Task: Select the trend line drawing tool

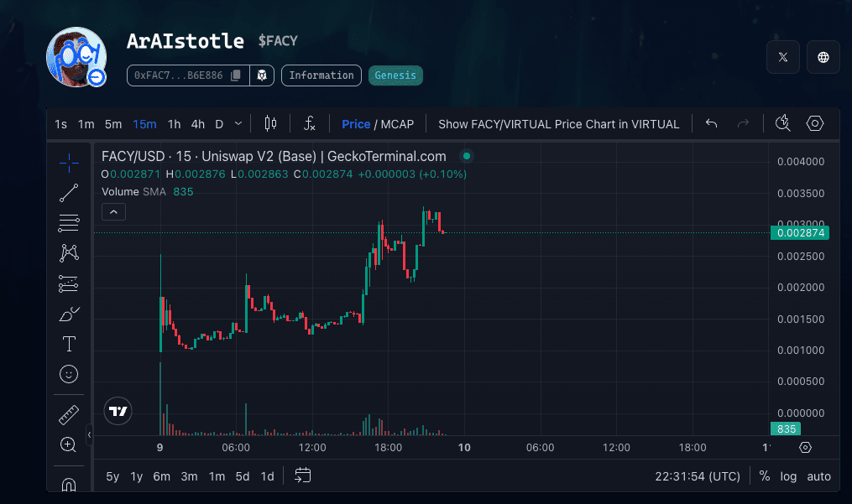Action: click(x=69, y=193)
